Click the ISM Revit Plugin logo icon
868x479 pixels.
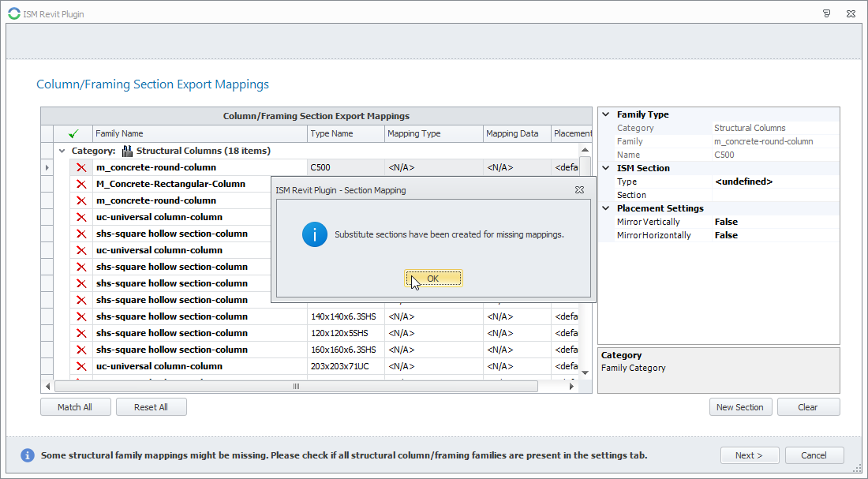[13, 13]
